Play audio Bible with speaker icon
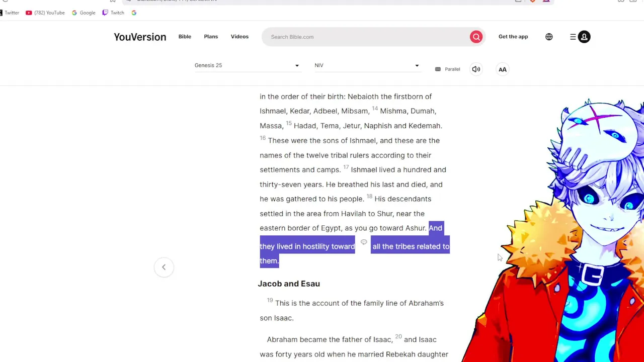The image size is (644, 362). pyautogui.click(x=476, y=69)
